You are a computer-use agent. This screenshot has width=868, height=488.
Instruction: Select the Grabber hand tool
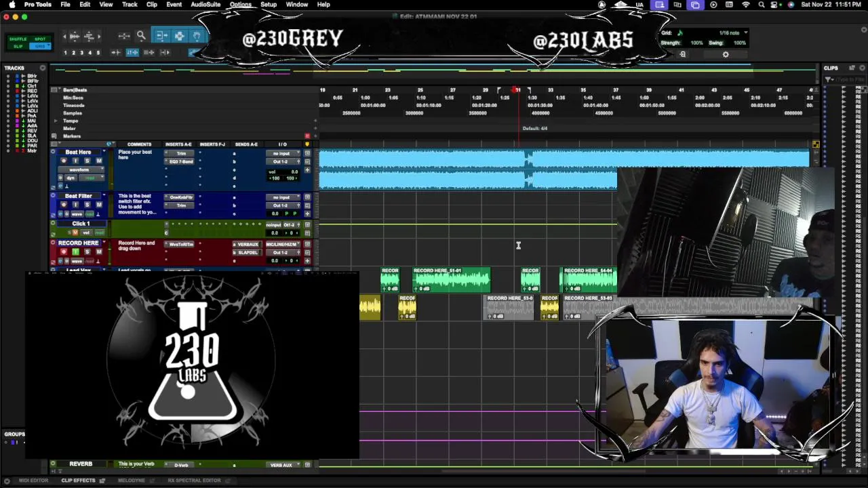pos(197,36)
